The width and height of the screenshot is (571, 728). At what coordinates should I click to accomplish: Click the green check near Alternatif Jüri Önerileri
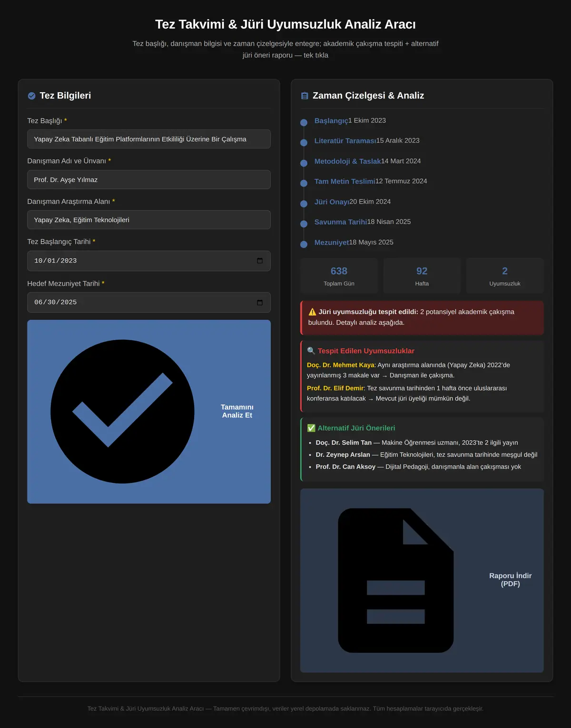click(311, 428)
